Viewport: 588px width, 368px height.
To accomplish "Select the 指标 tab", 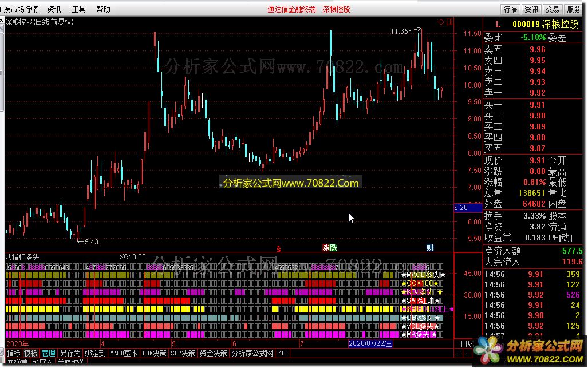I will tap(14, 353).
